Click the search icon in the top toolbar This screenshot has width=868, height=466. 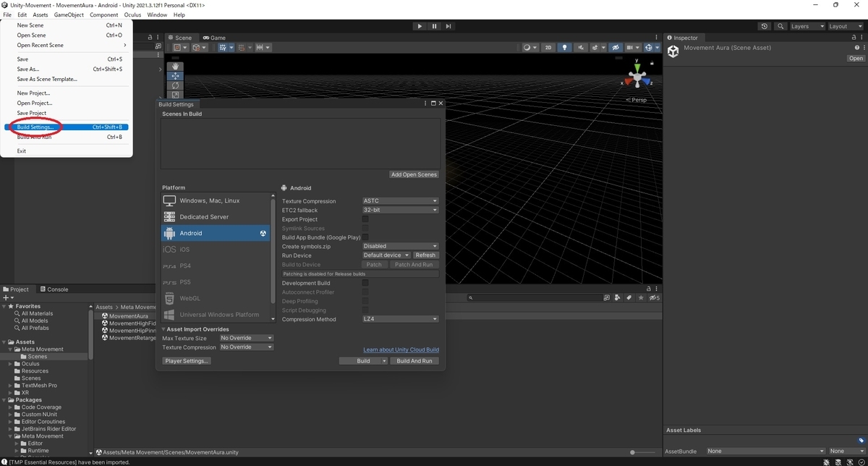[780, 26]
